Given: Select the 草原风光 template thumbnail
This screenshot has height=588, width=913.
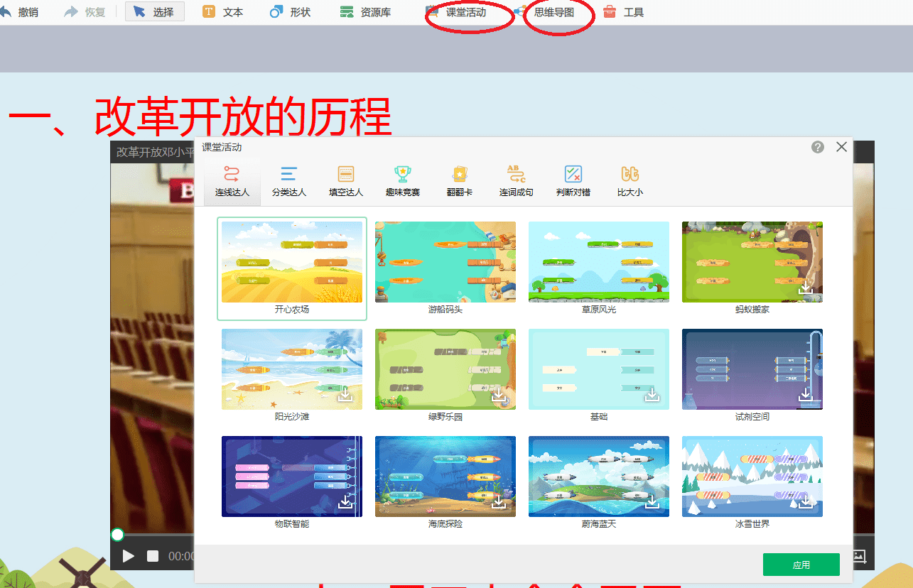Looking at the screenshot, I should coord(599,262).
